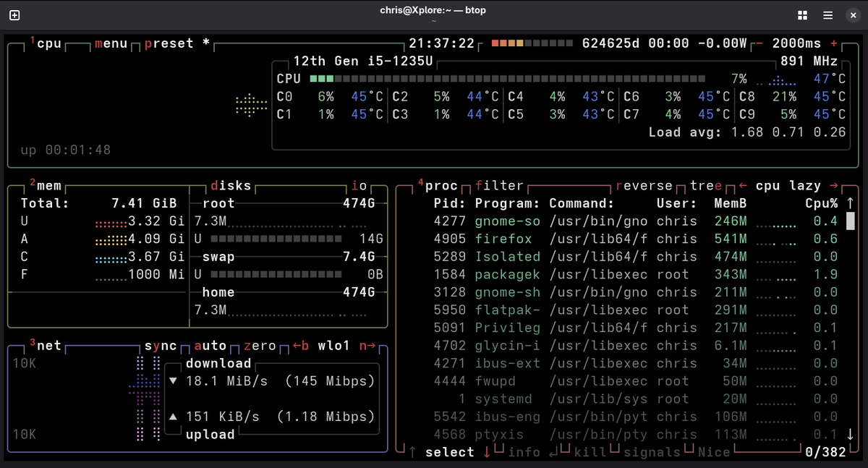868x468 pixels.
Task: Click the upload speed 151 KiB/s
Action: click(222, 417)
